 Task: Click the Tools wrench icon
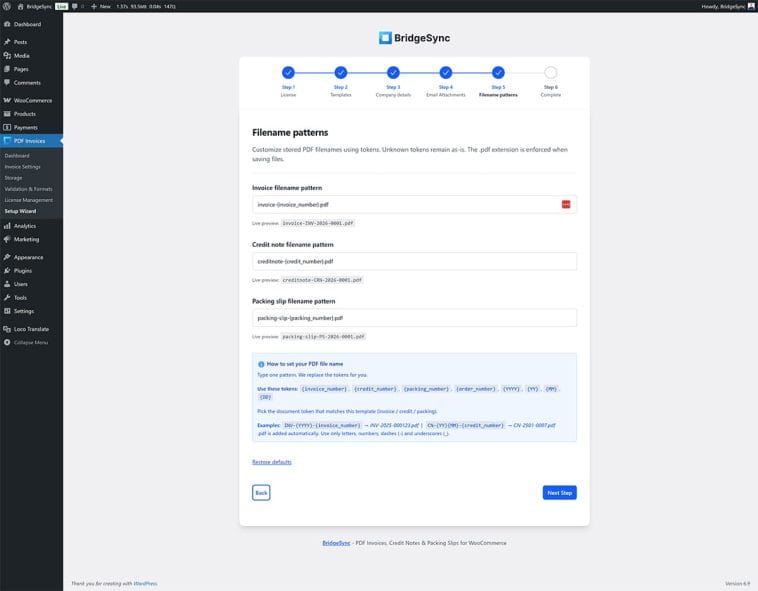tap(7, 298)
